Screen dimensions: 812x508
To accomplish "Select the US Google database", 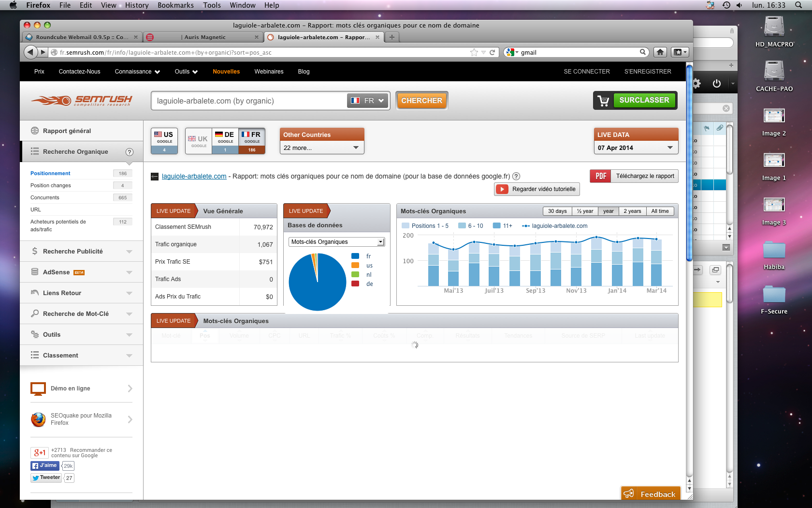I will pos(164,141).
